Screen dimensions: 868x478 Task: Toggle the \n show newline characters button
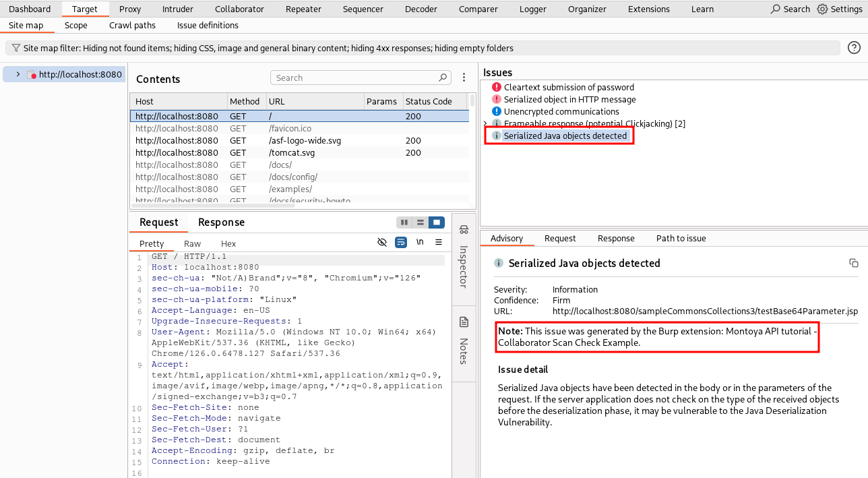point(420,242)
